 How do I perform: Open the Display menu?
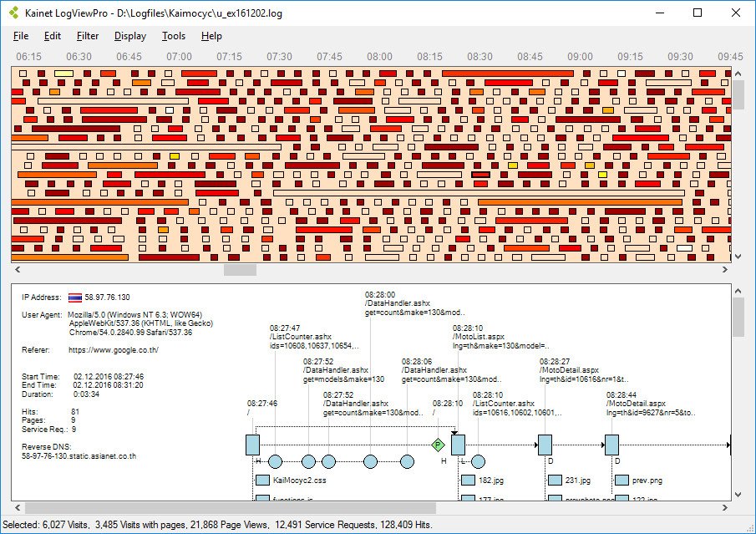130,36
